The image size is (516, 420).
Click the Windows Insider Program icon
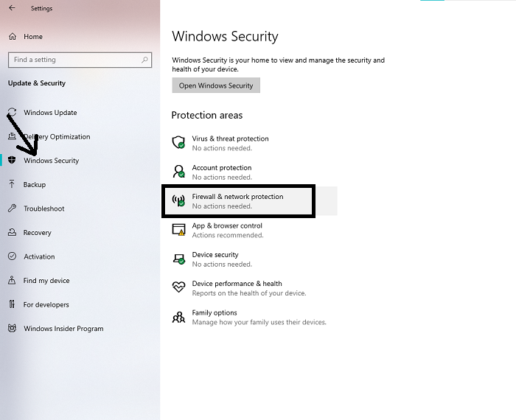pos(13,328)
